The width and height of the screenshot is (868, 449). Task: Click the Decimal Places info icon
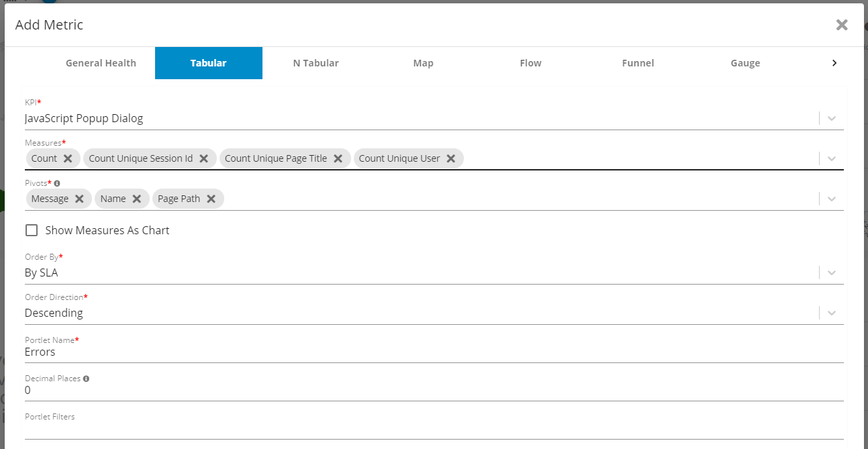pos(86,379)
